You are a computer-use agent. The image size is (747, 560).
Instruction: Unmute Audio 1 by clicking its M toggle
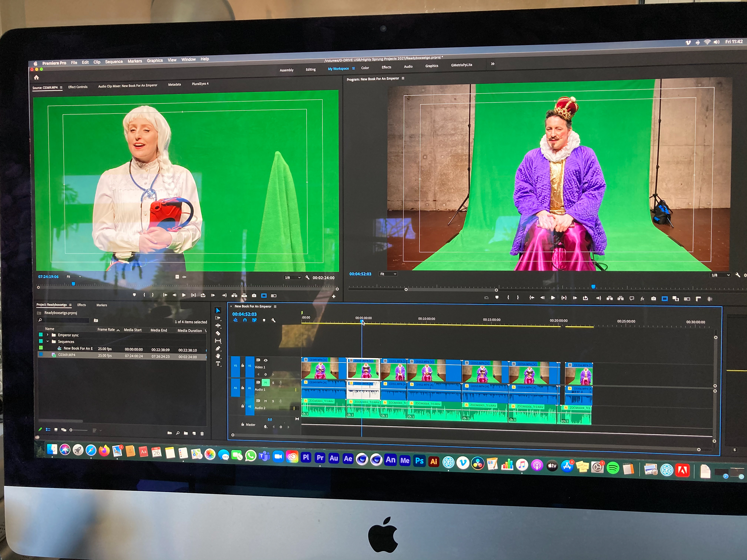coord(266,382)
